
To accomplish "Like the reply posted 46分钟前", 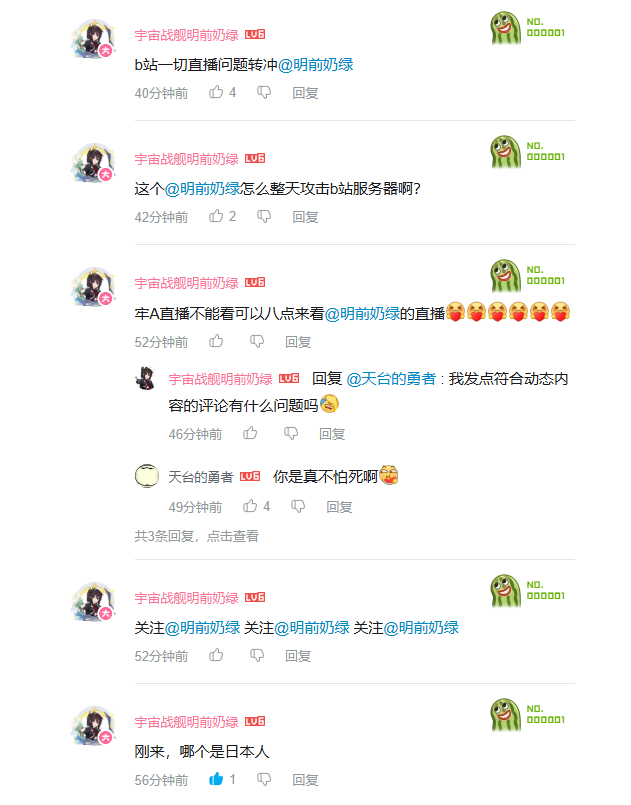I will [x=250, y=433].
